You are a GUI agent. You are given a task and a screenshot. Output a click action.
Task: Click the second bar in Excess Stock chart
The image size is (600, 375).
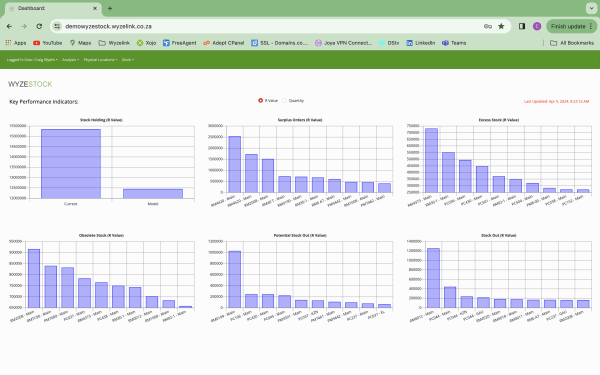coord(448,173)
